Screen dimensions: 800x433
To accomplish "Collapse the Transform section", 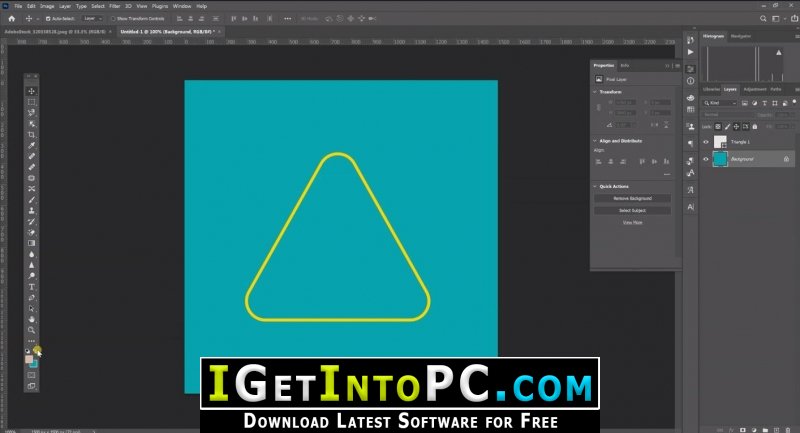I will coord(595,92).
